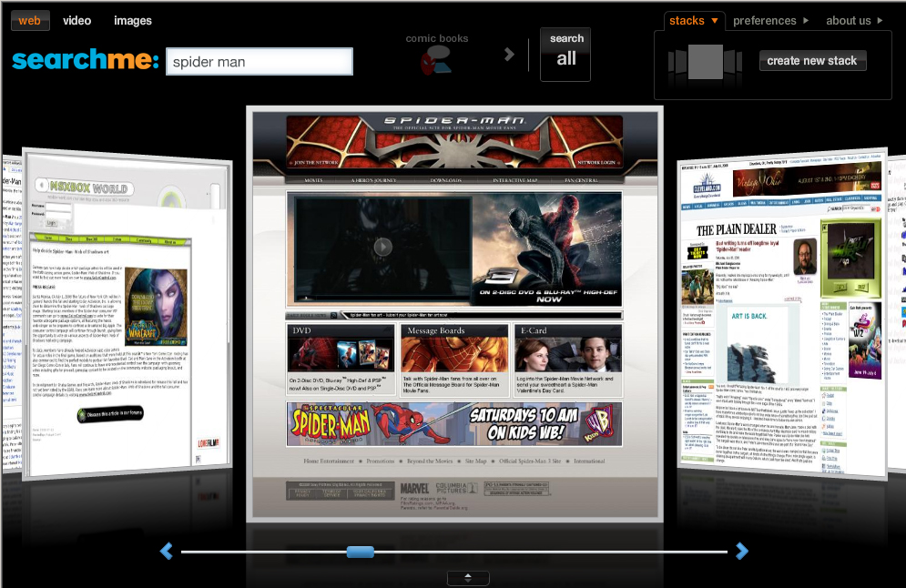Click the left blue arrow to go back
Screen dimensions: 906x588
point(167,551)
